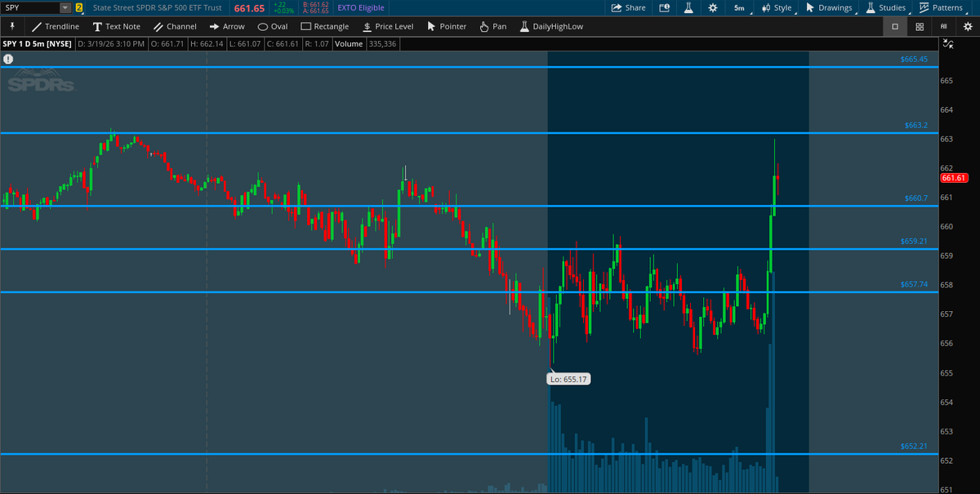The height and width of the screenshot is (494, 980).
Task: Click the EXTO Eligible link
Action: (x=359, y=7)
